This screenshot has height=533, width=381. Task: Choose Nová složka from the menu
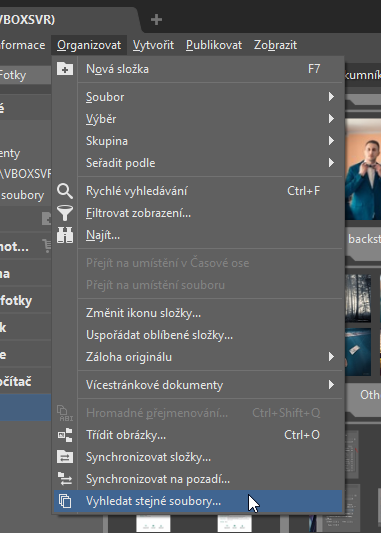click(x=198, y=69)
